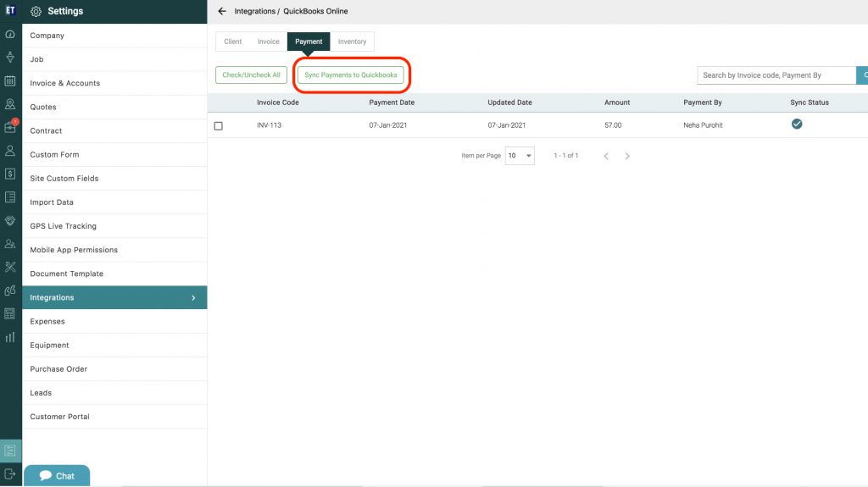The width and height of the screenshot is (868, 487).
Task: Open Job settings
Action: (114, 59)
